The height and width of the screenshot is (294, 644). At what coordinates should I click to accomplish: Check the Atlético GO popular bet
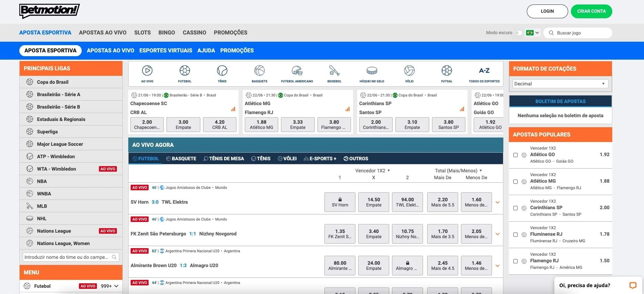point(515,155)
